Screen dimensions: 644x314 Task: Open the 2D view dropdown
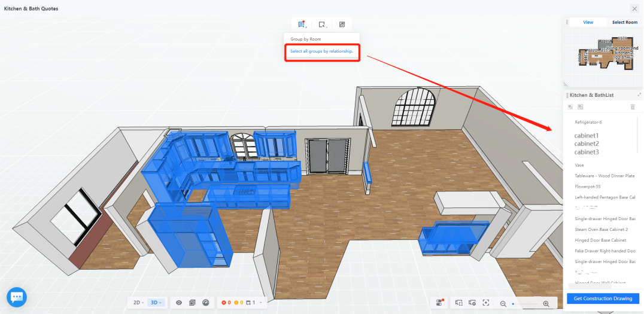point(138,303)
